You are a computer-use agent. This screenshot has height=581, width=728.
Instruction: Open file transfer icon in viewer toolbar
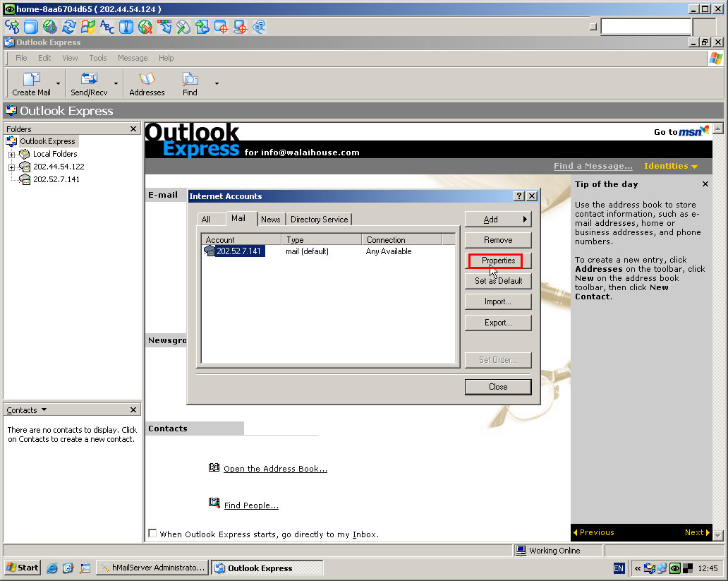pyautogui.click(x=202, y=27)
